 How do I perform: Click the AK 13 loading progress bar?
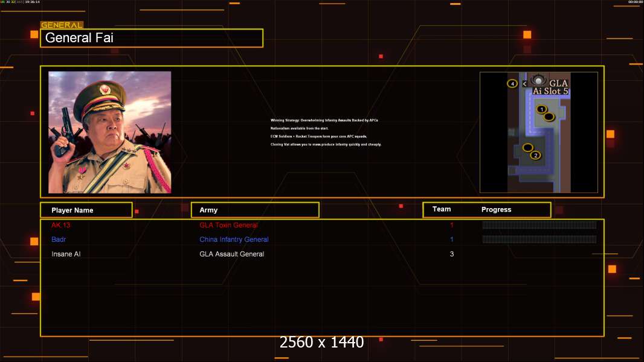pos(539,224)
